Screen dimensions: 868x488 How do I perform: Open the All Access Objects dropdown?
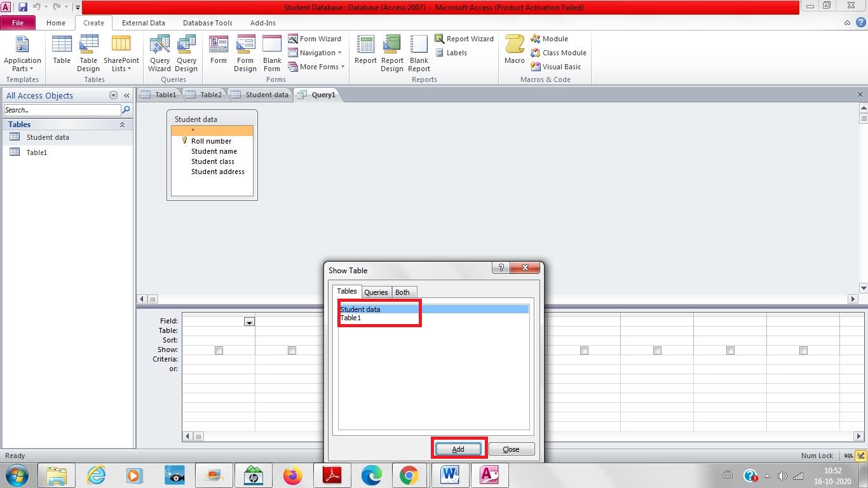pos(114,95)
